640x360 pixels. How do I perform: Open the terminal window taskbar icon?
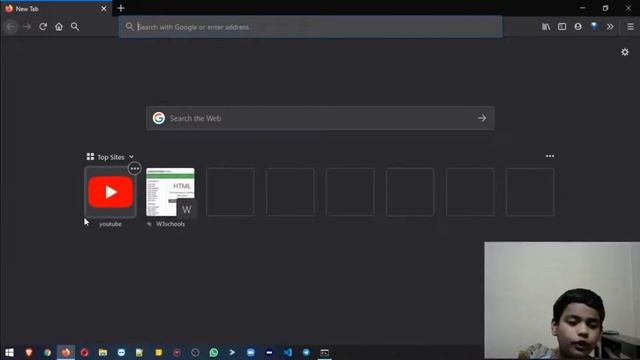pos(324,353)
